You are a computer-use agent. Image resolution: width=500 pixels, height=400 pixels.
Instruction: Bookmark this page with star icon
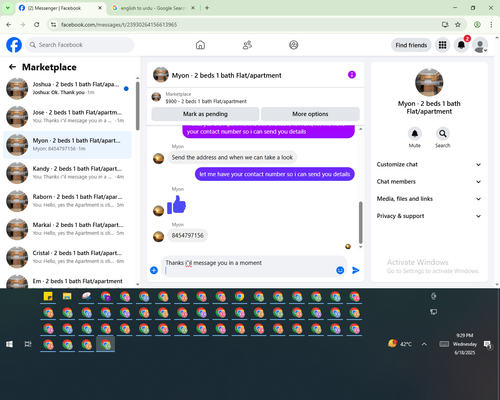click(458, 25)
